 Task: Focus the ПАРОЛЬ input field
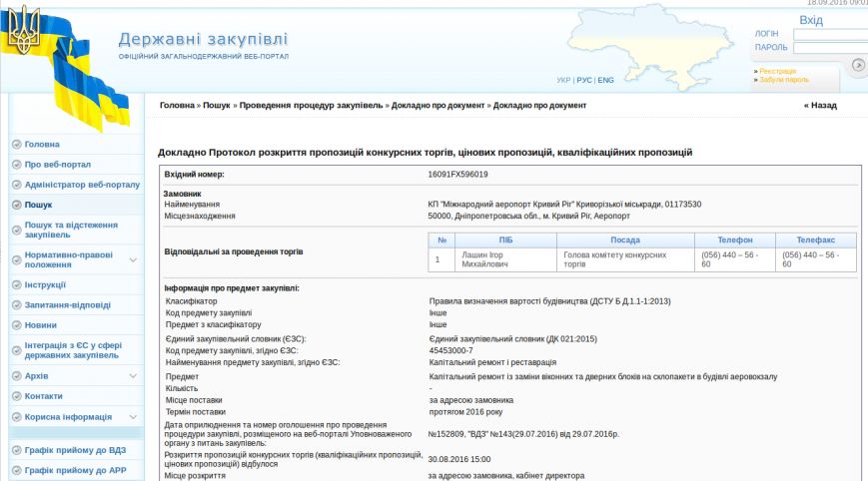click(830, 48)
